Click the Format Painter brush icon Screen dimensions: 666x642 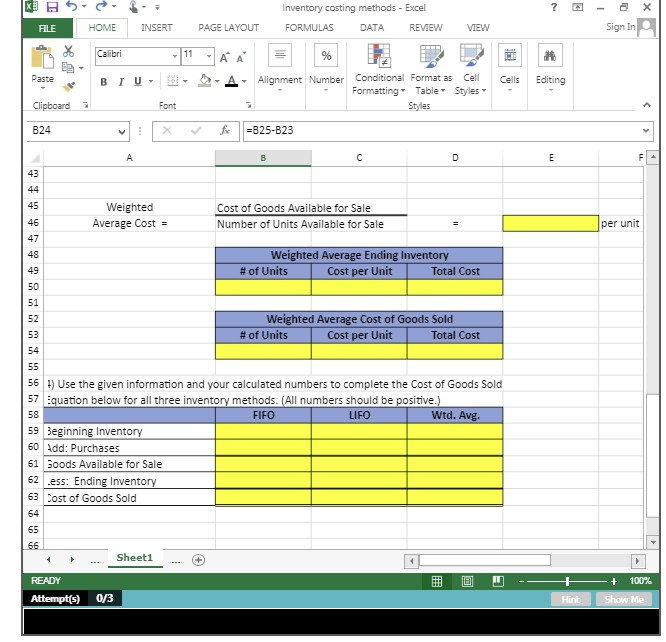pyautogui.click(x=68, y=86)
